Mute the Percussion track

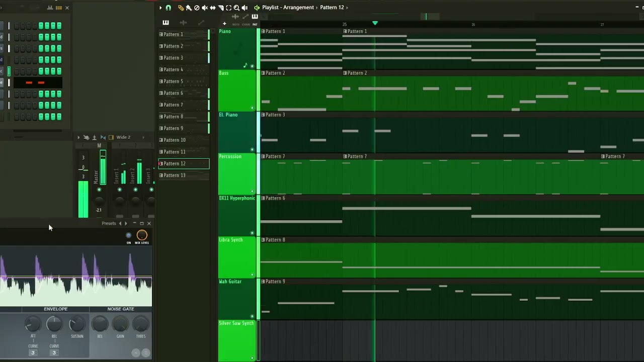pos(252,191)
